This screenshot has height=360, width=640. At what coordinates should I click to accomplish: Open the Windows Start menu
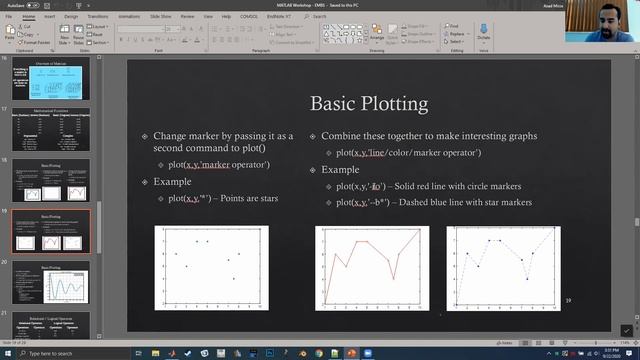pyautogui.click(x=7, y=353)
